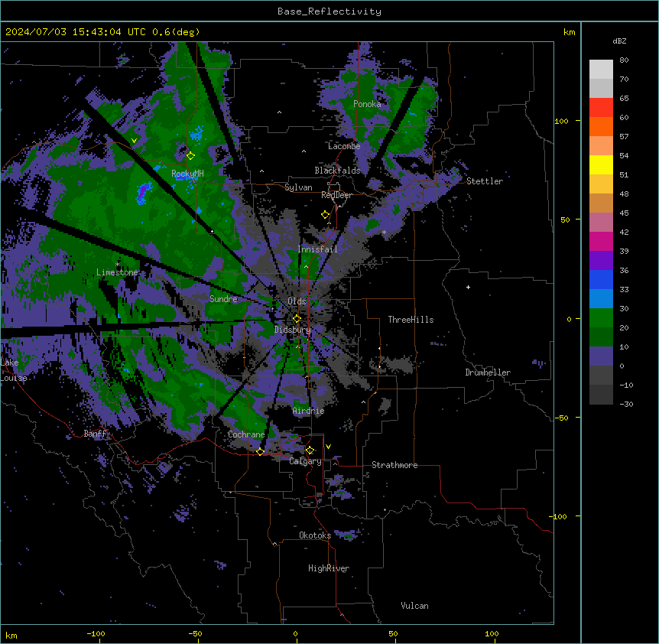
Task: Click the Airdrie city label
Action: pyautogui.click(x=309, y=411)
